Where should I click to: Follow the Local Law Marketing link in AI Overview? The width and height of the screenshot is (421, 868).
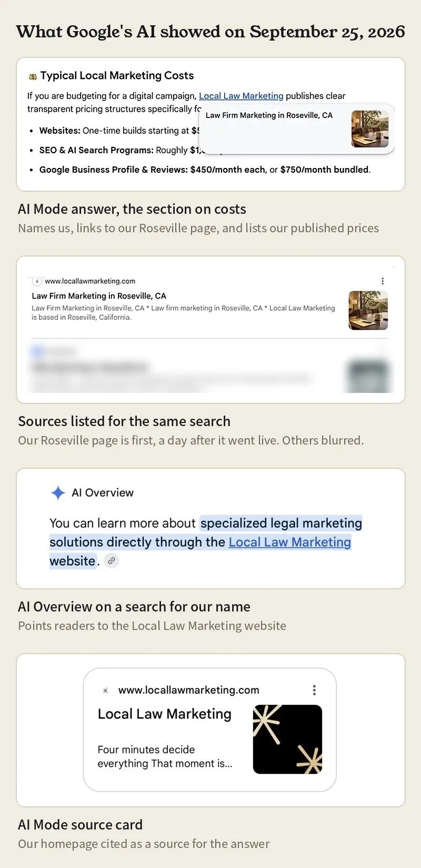tap(289, 542)
